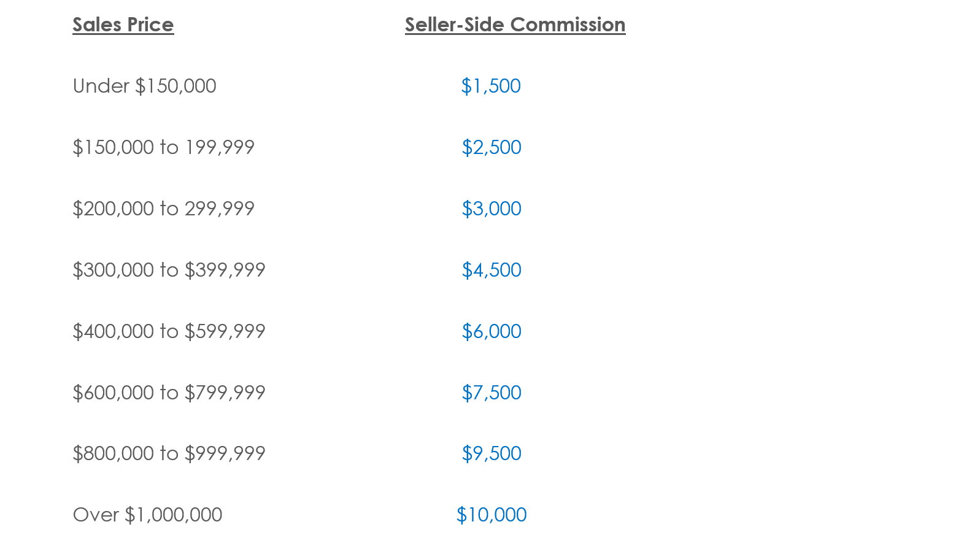Click the $4,500 commission amount
Screen dimensions: 980x546
point(492,270)
